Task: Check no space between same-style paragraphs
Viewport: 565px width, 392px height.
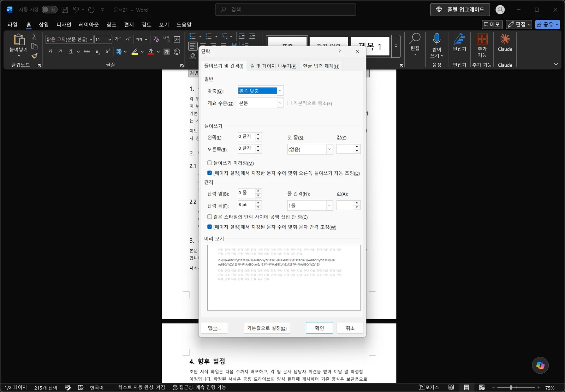Action: [209, 216]
